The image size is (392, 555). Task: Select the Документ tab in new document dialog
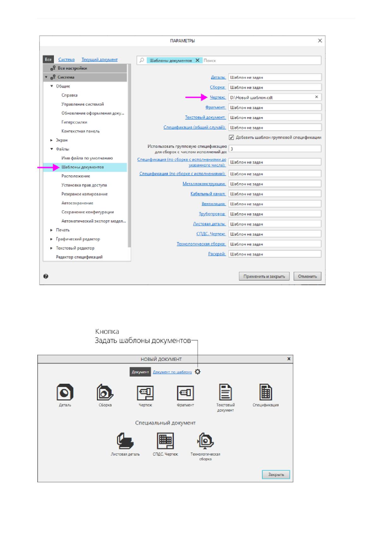pyautogui.click(x=140, y=372)
